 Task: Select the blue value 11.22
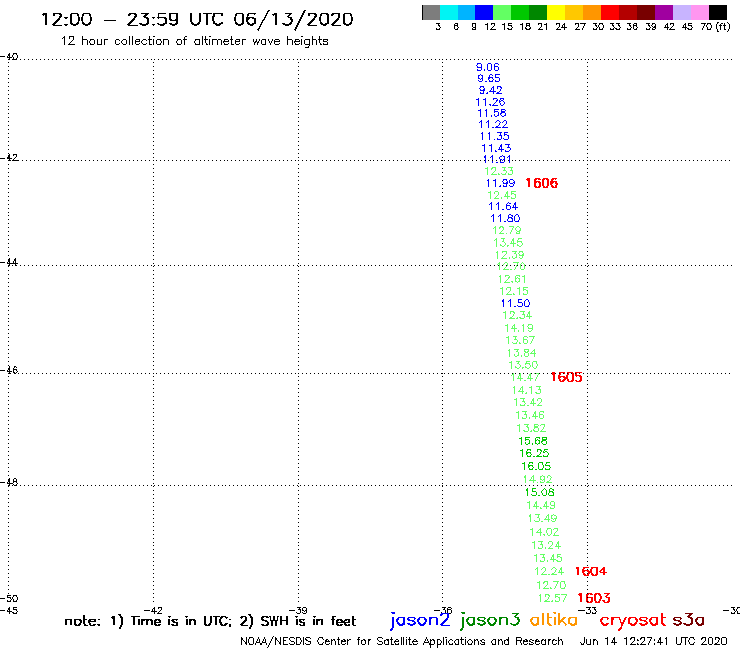point(493,125)
